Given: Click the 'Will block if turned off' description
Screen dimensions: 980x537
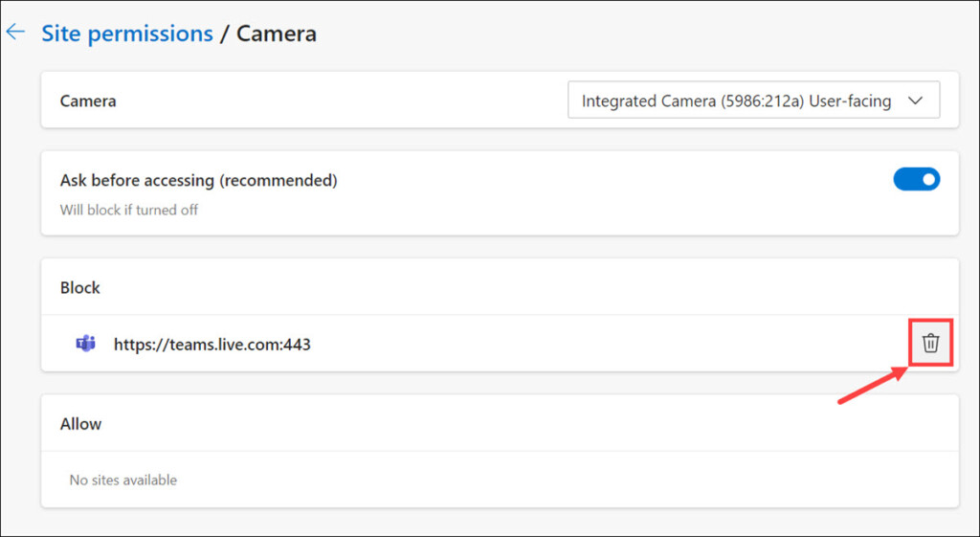Looking at the screenshot, I should pos(129,210).
